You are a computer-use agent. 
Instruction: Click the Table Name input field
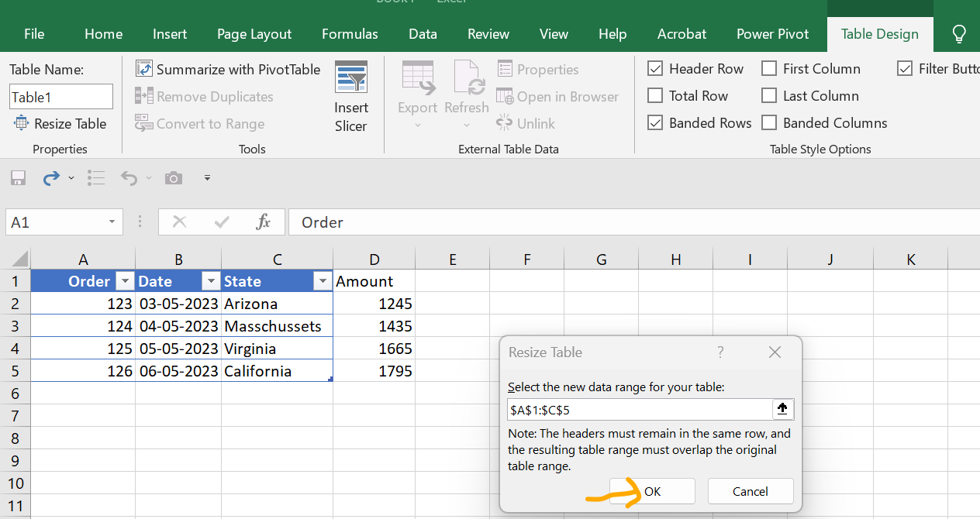click(x=61, y=97)
